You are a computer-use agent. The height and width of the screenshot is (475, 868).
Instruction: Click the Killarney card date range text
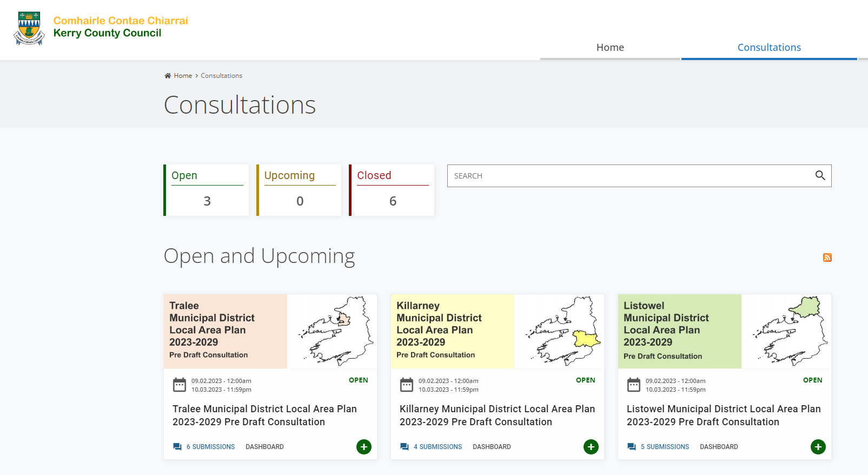tap(448, 385)
